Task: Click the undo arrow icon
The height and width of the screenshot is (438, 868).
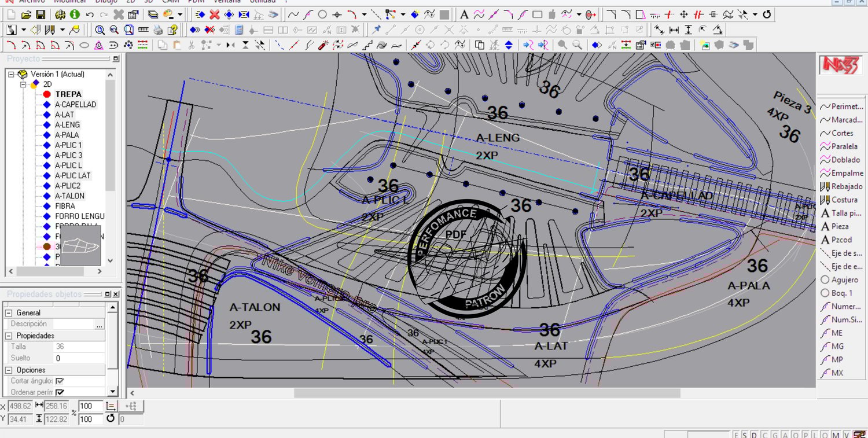Action: tap(90, 14)
